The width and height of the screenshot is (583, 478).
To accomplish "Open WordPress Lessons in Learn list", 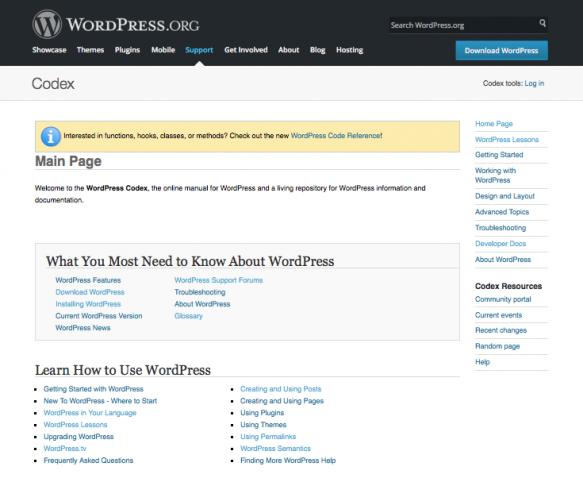I will coord(75,424).
